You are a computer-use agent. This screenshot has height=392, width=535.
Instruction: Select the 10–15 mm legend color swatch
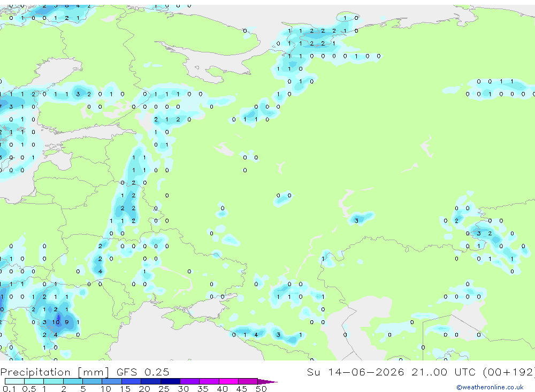(112, 381)
